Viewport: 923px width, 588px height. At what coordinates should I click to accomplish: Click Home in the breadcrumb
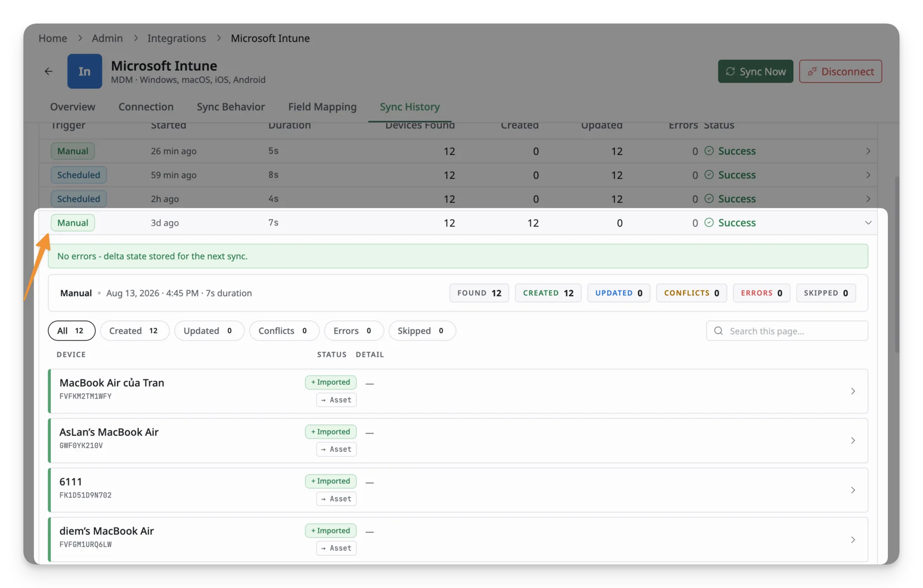click(x=53, y=38)
